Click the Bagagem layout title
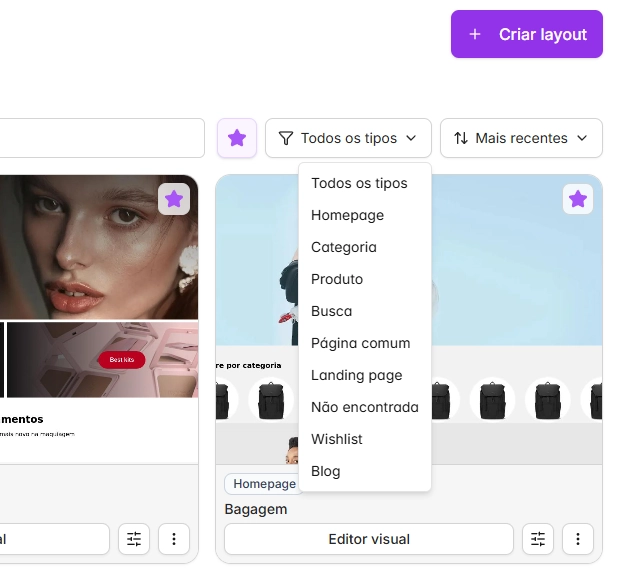Viewport: 619px width, 570px height. [x=256, y=509]
